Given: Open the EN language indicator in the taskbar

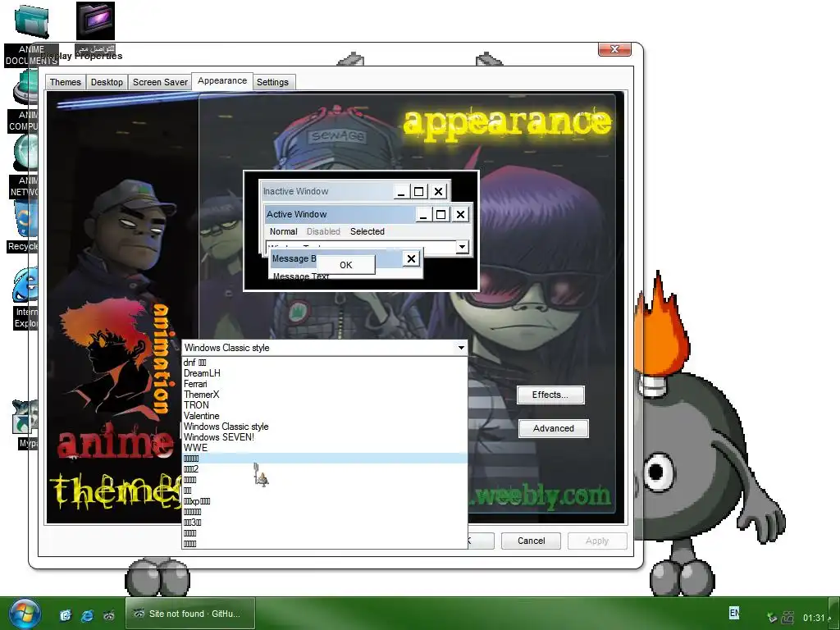Looking at the screenshot, I should (x=734, y=613).
